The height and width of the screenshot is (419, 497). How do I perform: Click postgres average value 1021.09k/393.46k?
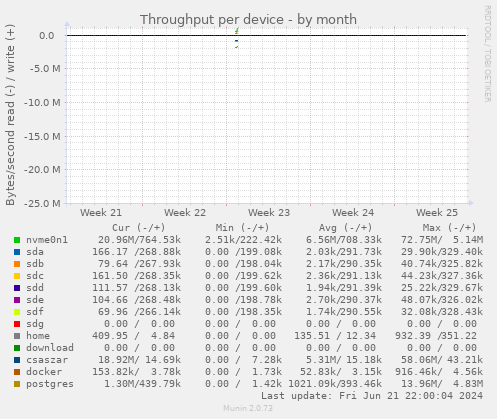[335, 384]
